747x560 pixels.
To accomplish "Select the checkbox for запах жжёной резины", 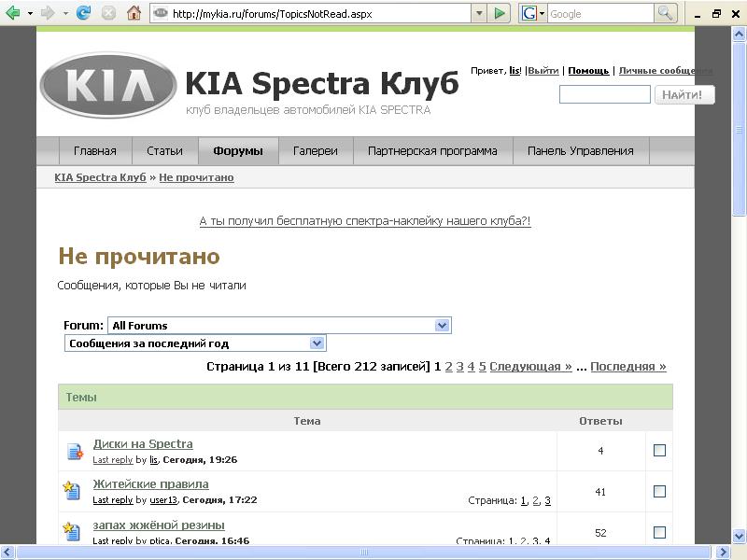I will pos(659,532).
